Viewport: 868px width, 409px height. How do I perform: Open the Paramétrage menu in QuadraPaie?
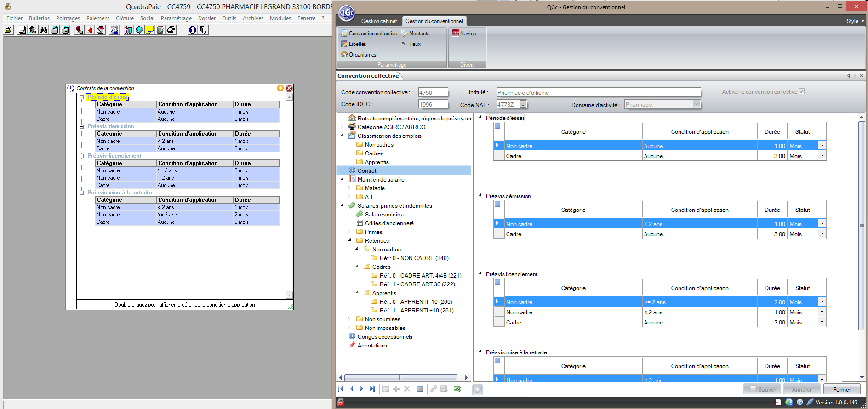(x=176, y=18)
